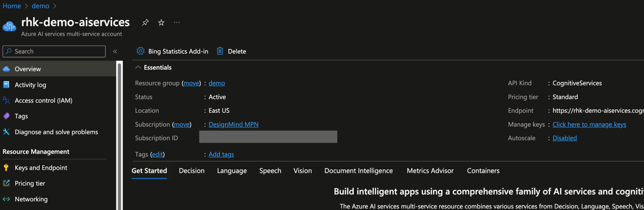Click the DesignMind MPN subscription link
The height and width of the screenshot is (210, 644).
click(x=233, y=124)
